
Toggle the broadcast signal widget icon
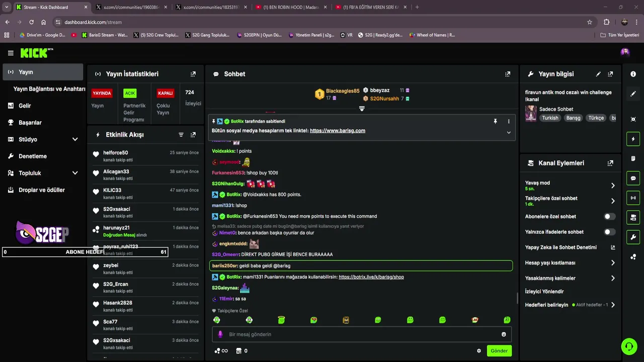[633, 198]
